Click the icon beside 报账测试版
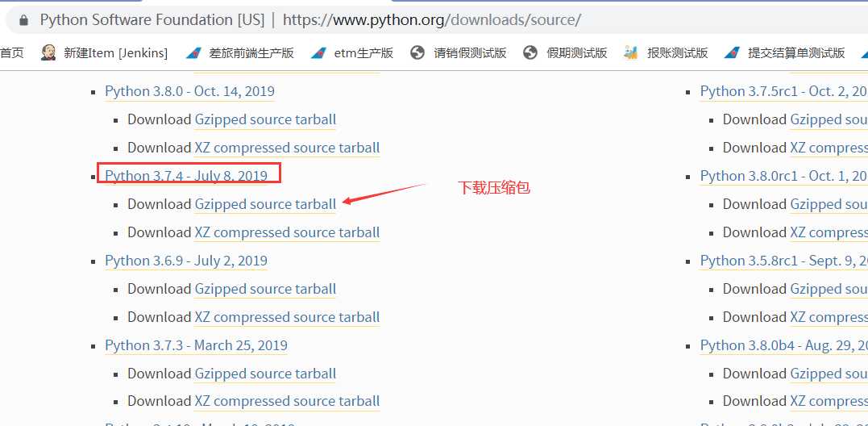The image size is (868, 426). pos(630,53)
